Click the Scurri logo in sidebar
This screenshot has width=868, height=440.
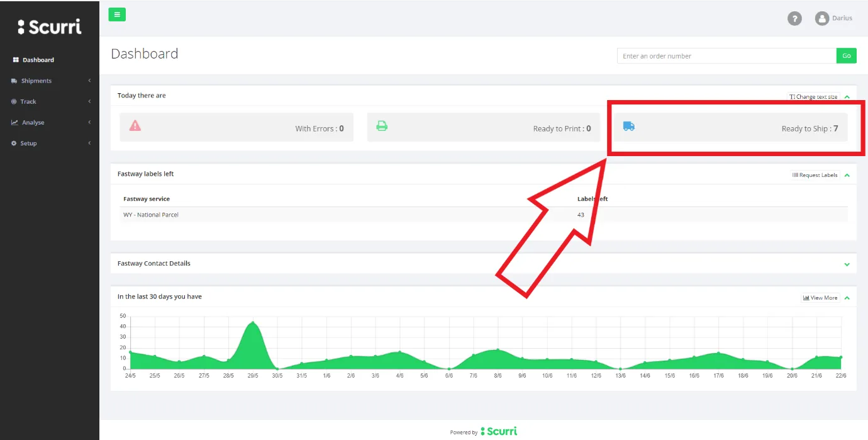(50, 26)
